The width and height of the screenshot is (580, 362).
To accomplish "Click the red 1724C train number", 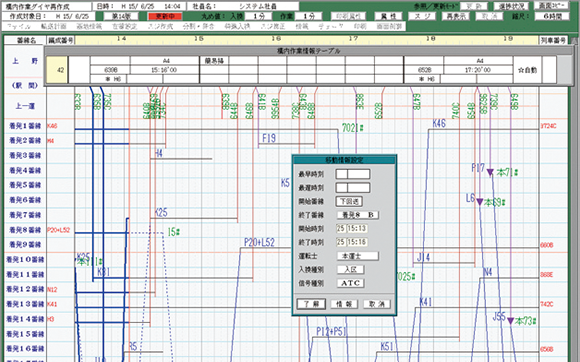I will coord(548,126).
